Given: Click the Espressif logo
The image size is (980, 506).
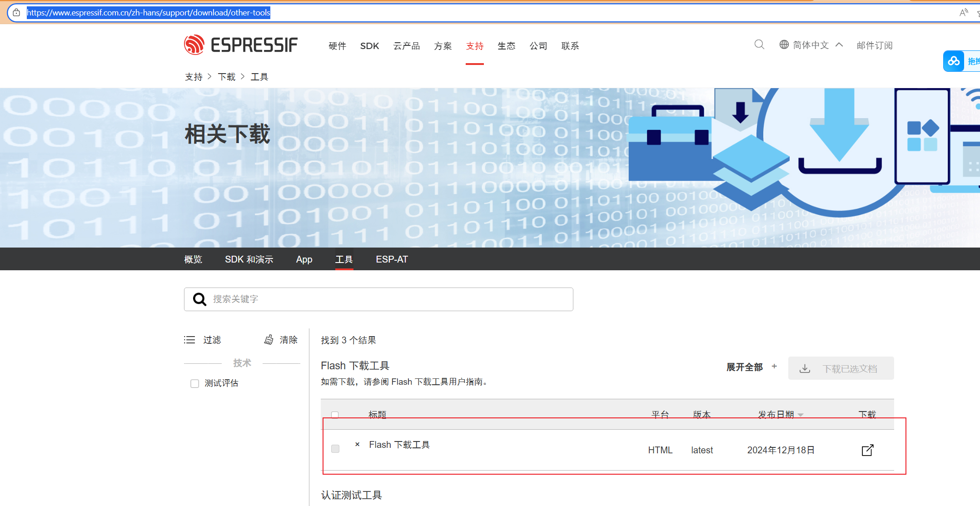Looking at the screenshot, I should [241, 45].
